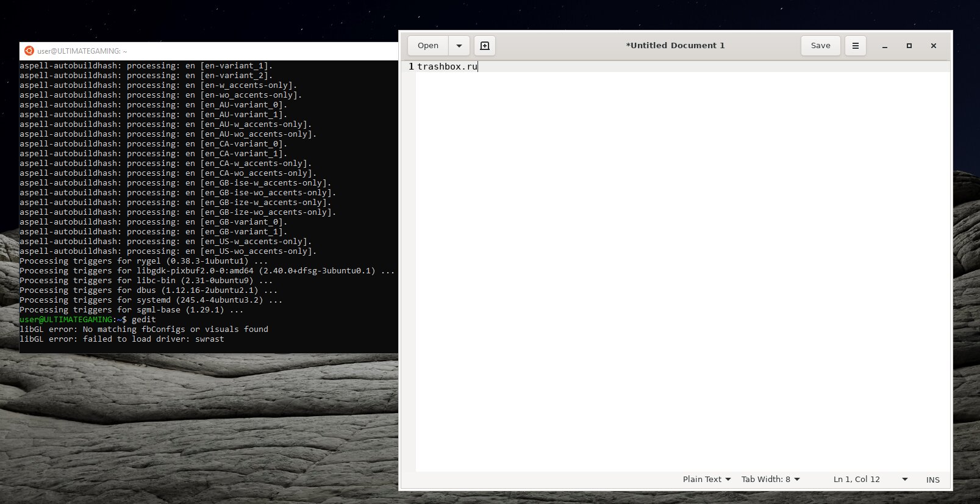Image resolution: width=980 pixels, height=504 pixels.
Task: Maximize the gedit window
Action: coord(909,46)
